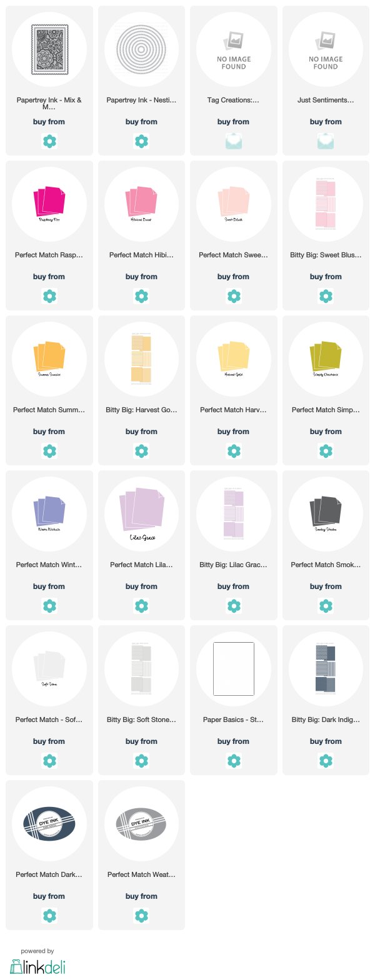Click the envelope store icon under Tag Creations
Viewport: 375px width, 980px height.
coord(233,141)
